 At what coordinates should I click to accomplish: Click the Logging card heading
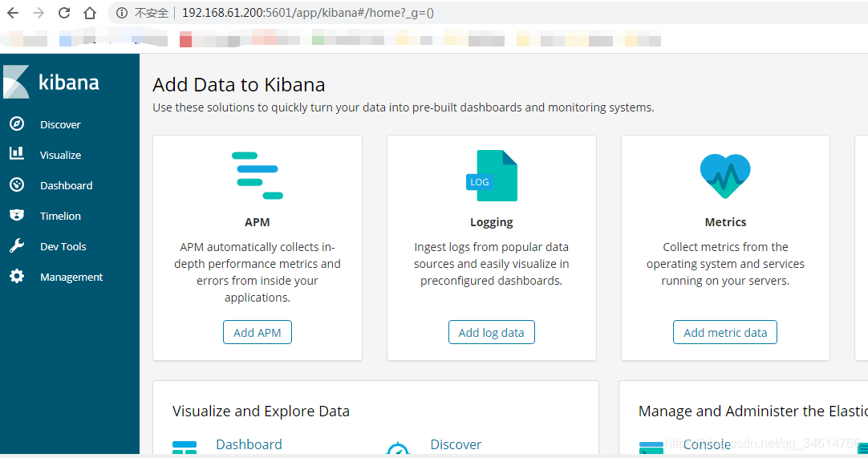point(492,223)
